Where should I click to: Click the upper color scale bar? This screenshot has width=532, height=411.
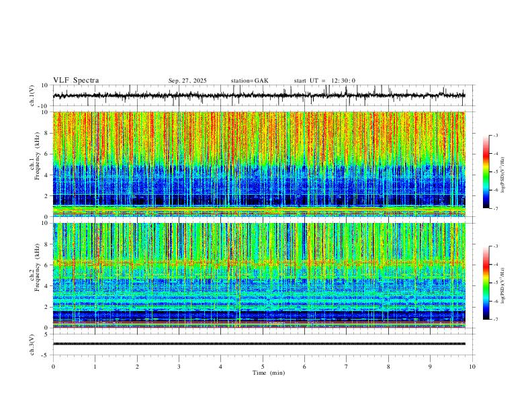[x=486, y=172]
